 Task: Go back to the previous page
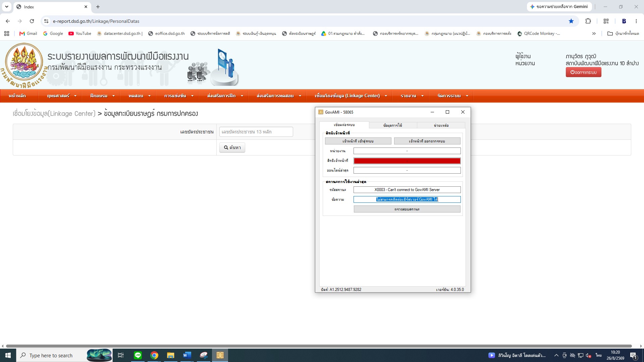tap(8, 21)
